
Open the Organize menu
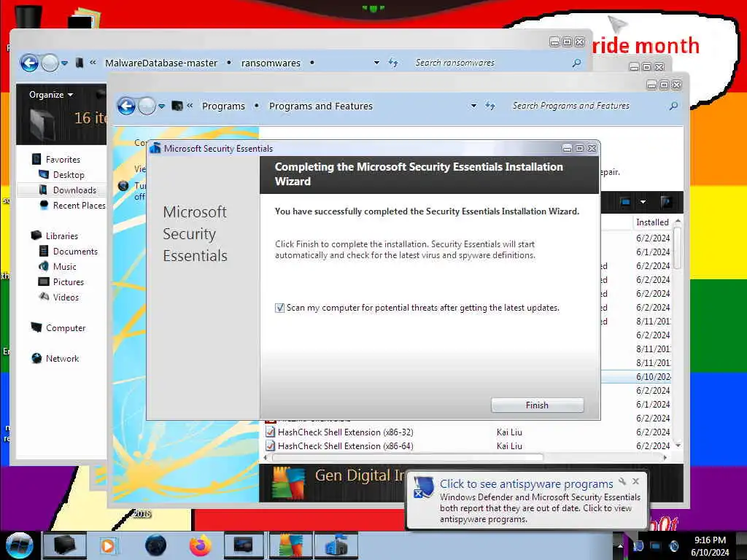[x=50, y=94]
